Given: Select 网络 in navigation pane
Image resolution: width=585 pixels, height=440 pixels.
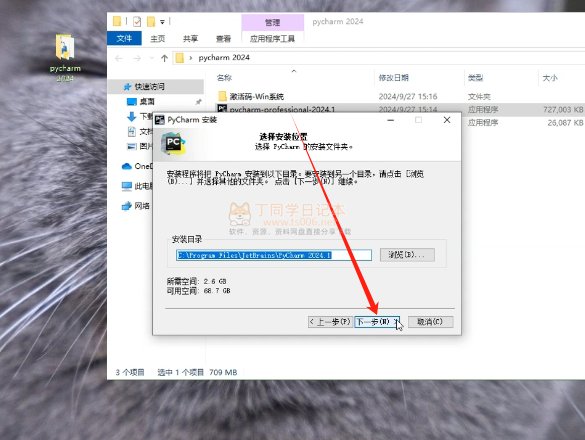Looking at the screenshot, I should (136, 206).
